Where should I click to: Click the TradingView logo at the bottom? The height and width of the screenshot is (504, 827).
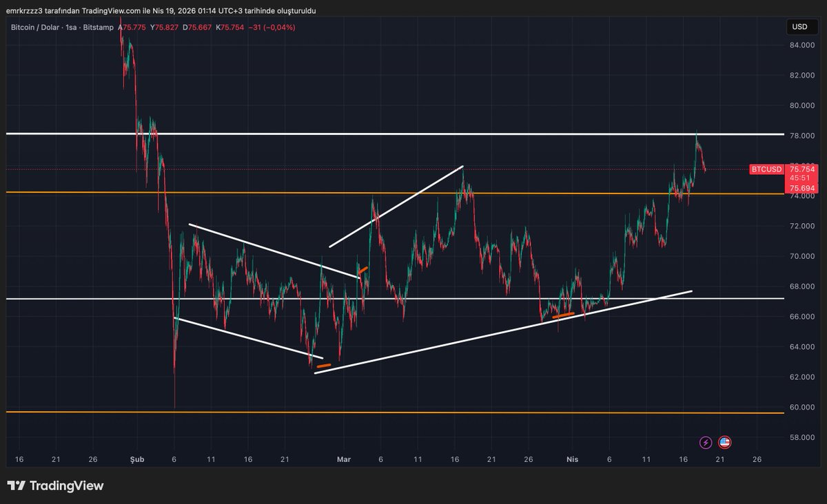click(x=55, y=485)
